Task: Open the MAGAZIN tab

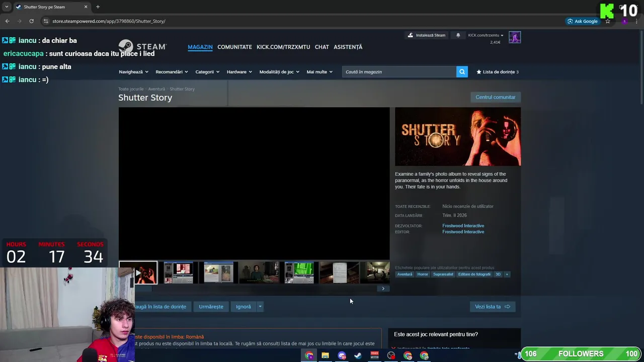Action: click(200, 47)
